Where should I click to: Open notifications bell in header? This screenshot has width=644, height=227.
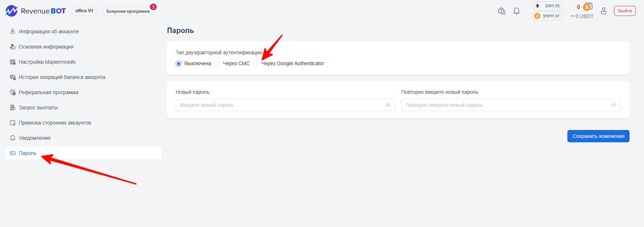point(516,11)
